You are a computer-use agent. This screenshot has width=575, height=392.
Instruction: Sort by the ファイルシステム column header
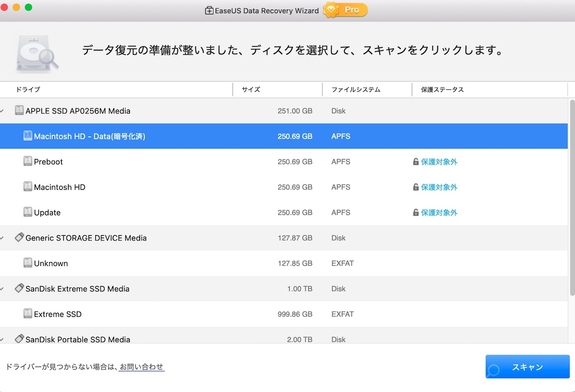(367, 89)
